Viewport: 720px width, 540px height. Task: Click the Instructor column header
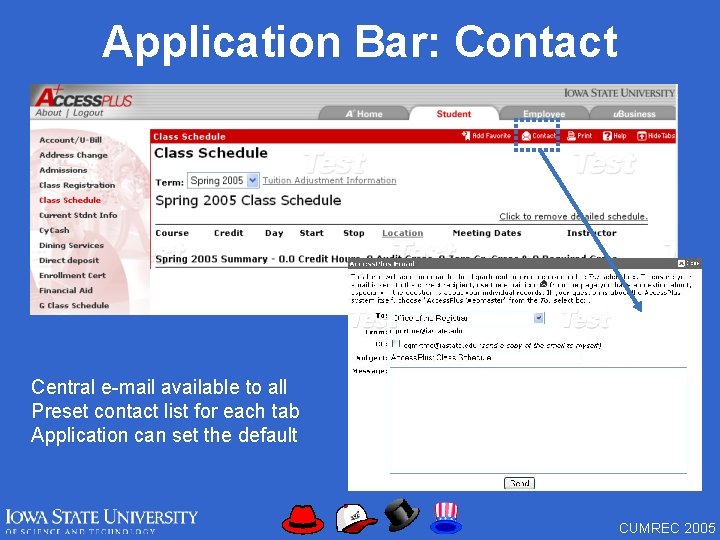(x=591, y=233)
